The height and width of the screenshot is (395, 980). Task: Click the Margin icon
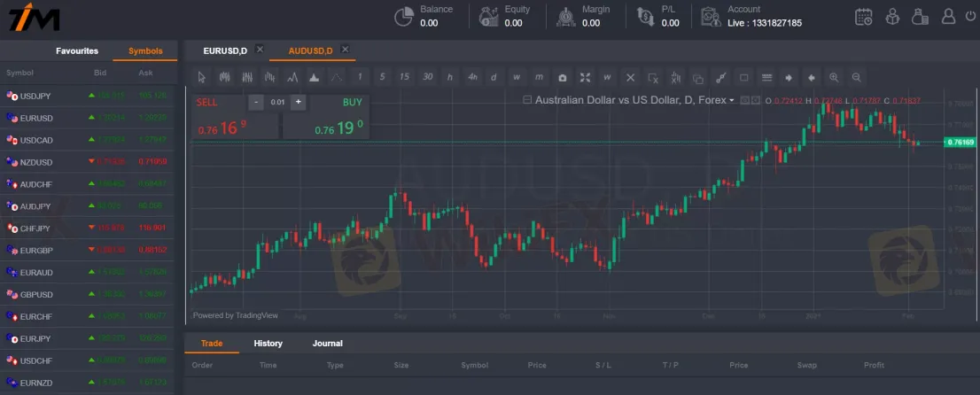(x=567, y=16)
